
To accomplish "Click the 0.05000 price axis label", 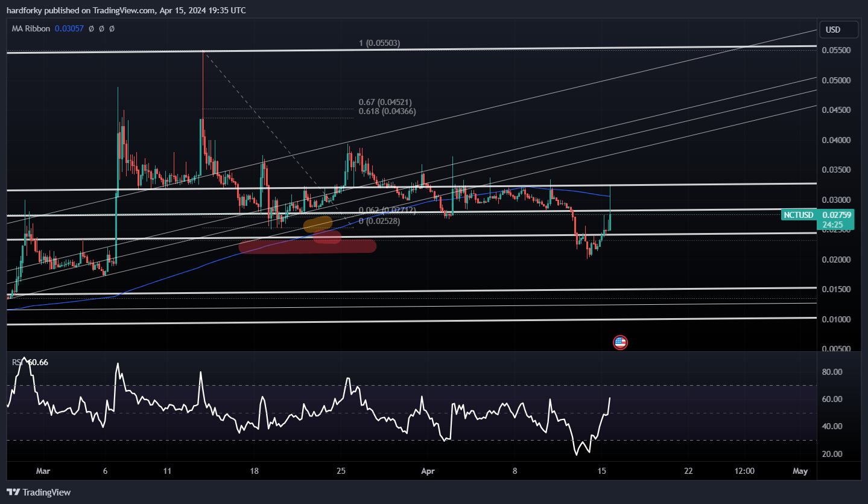I will [837, 80].
